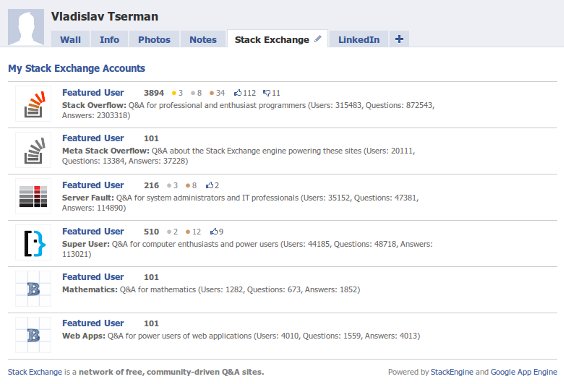The height and width of the screenshot is (384, 564).
Task: Click the Stack Overflow site name text
Action: 94,105
